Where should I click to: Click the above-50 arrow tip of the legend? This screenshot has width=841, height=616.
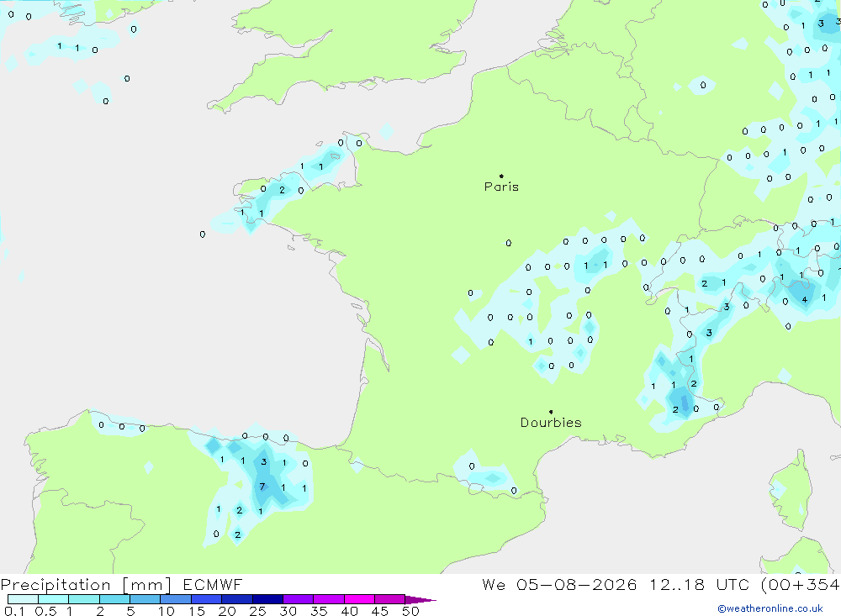[x=421, y=599]
